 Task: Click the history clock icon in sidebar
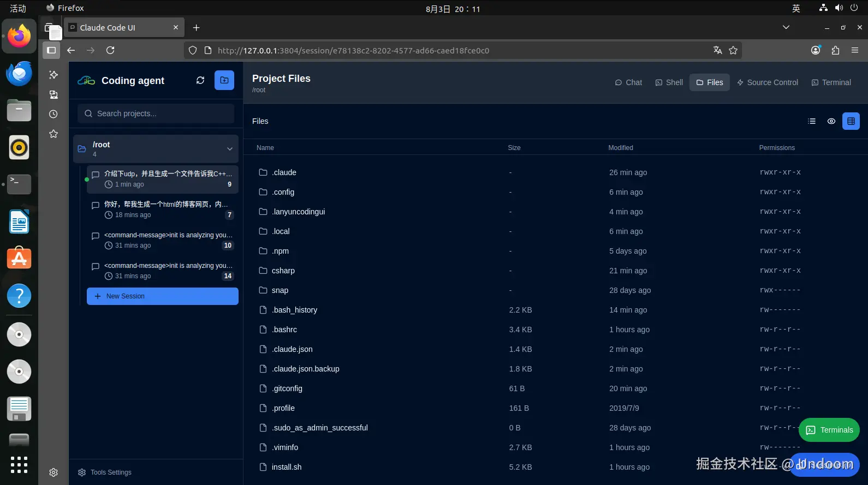(x=53, y=114)
